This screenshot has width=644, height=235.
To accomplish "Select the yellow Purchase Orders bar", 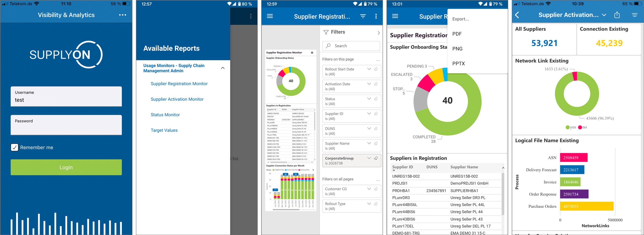I will pyautogui.click(x=587, y=206).
